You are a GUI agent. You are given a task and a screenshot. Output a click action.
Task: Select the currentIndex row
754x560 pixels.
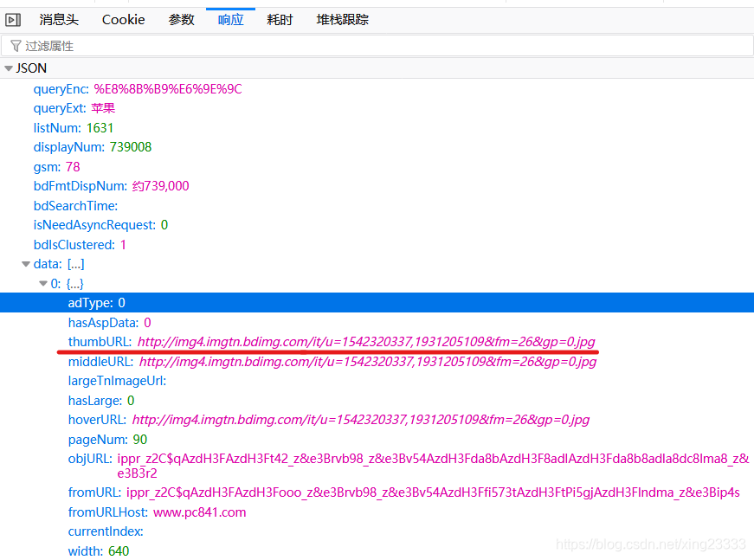pos(377,531)
